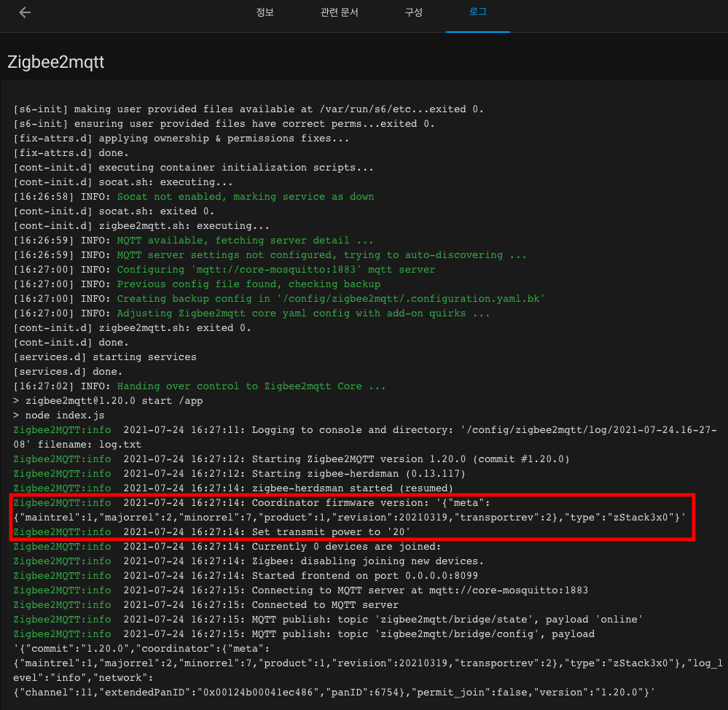This screenshot has width=728, height=710.
Task: Click line 'Zigbee: disabling joining new devices'
Action: click(x=248, y=561)
